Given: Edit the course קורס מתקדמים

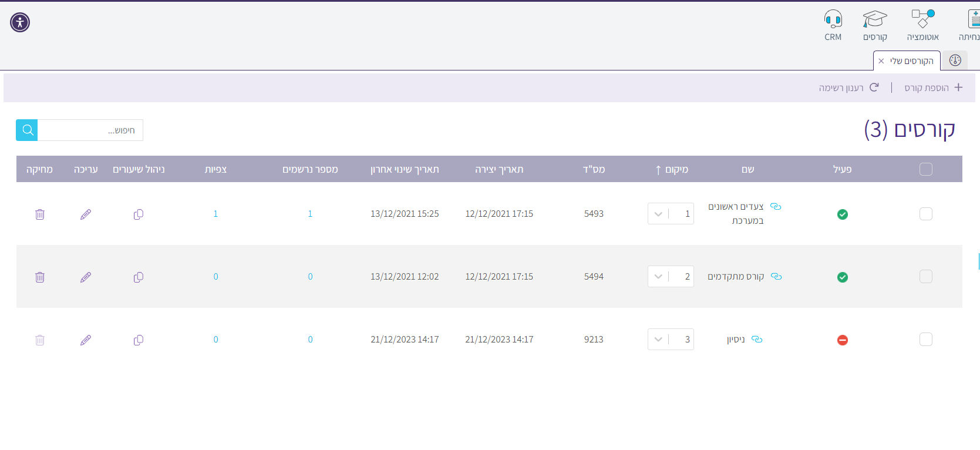Looking at the screenshot, I should [86, 277].
